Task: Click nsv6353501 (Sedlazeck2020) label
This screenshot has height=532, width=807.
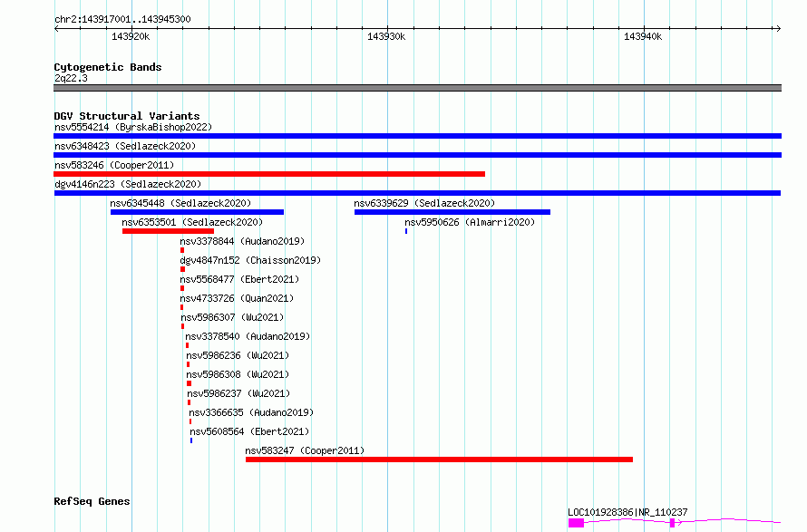Action: [x=192, y=222]
